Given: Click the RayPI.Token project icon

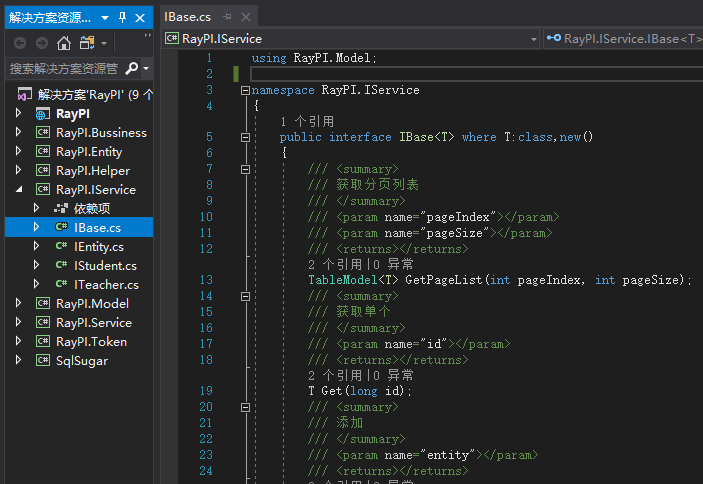Looking at the screenshot, I should (43, 342).
